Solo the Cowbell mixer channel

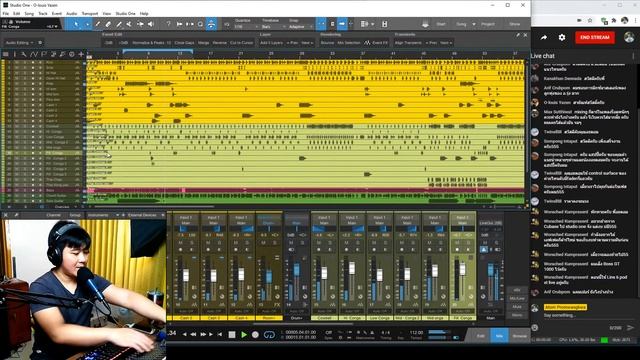329,242
